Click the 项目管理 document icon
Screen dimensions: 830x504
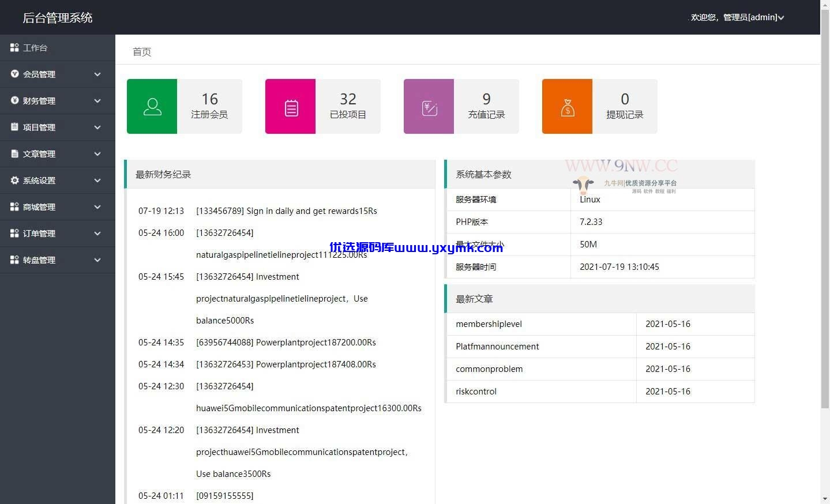pos(14,127)
